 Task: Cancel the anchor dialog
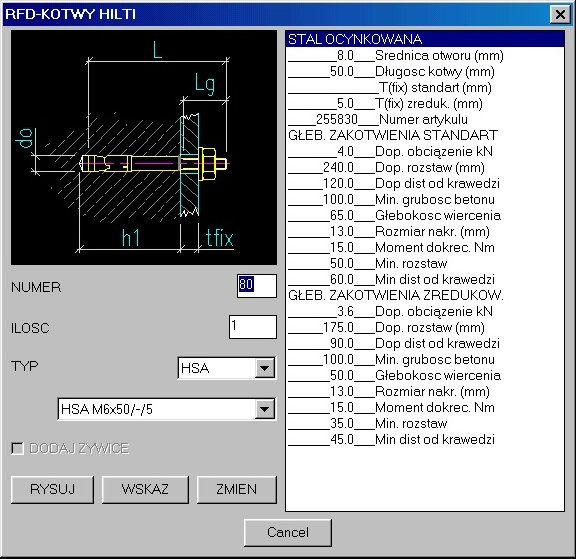click(x=288, y=532)
